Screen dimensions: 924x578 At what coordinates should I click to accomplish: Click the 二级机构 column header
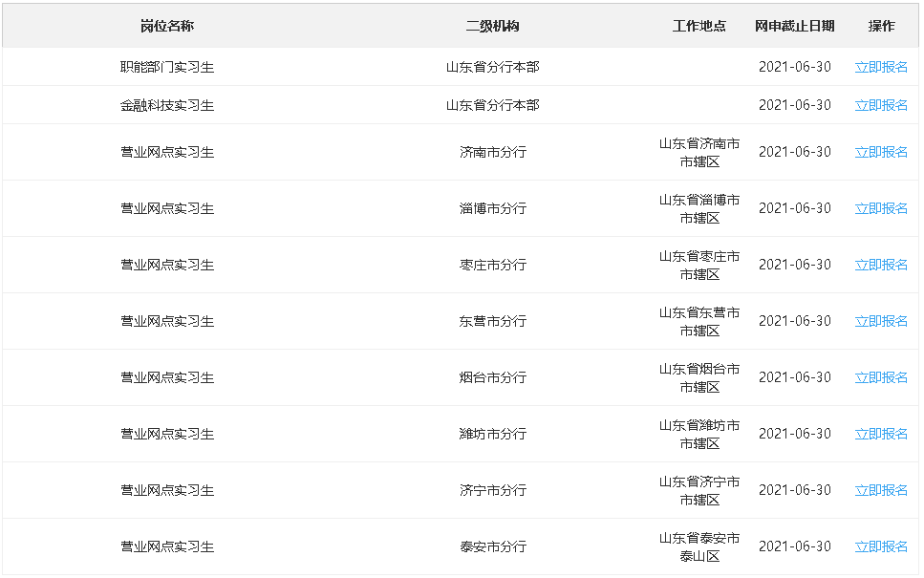(x=492, y=26)
